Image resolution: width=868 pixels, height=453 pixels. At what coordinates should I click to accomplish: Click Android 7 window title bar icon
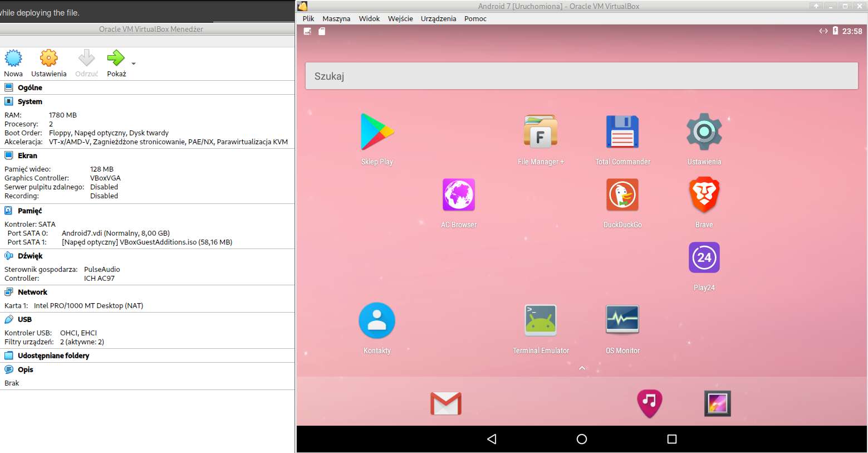(x=302, y=6)
